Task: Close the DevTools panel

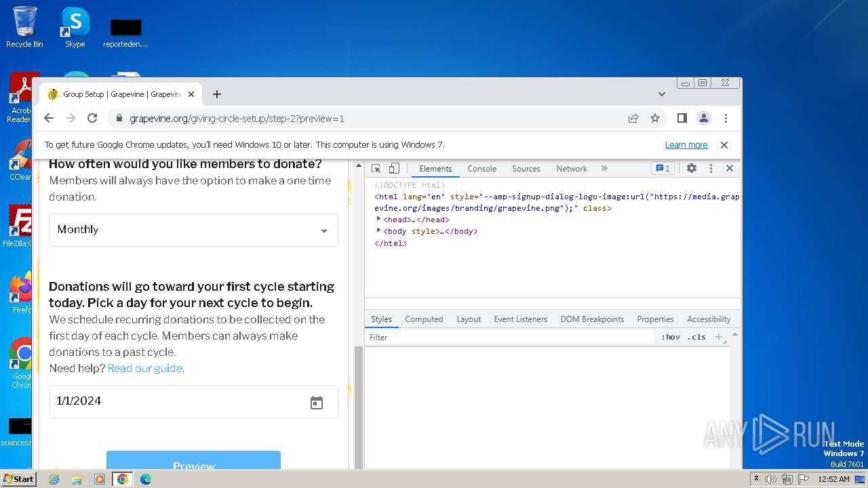Action: [730, 169]
